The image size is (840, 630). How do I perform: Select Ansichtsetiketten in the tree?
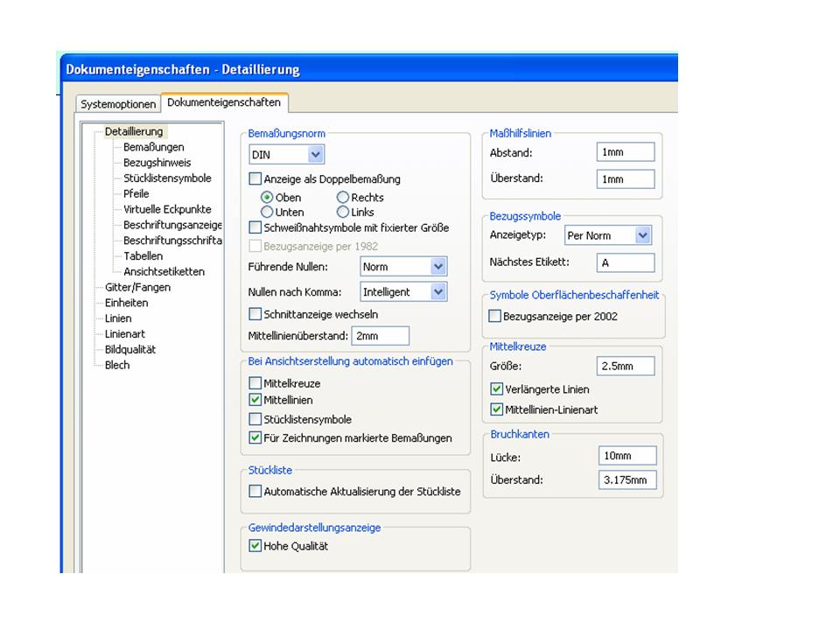pyautogui.click(x=164, y=271)
